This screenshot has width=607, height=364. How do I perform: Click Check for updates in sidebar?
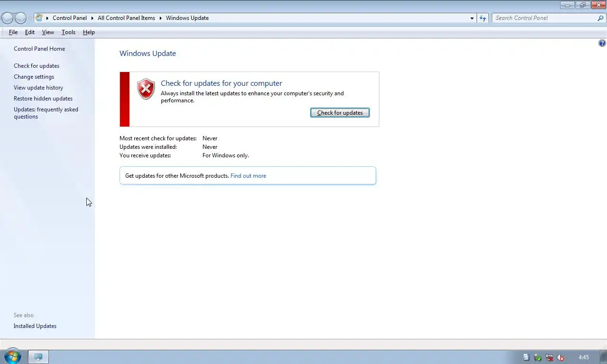pyautogui.click(x=37, y=66)
